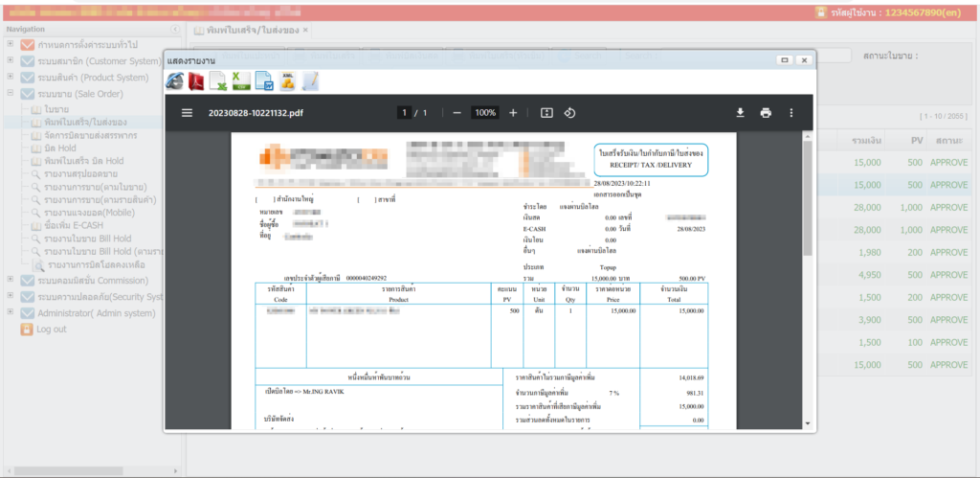Toggle fit to page in PDF viewer

click(546, 112)
